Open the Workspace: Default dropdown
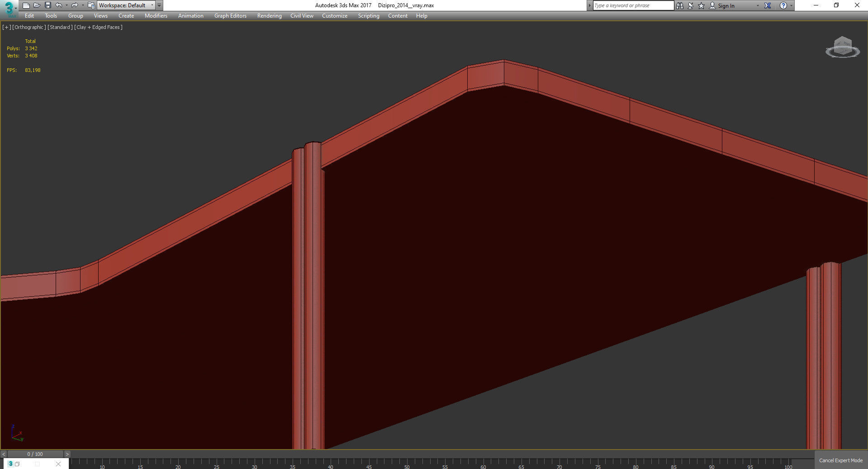Viewport: 868px width, 469px height. 126,5
